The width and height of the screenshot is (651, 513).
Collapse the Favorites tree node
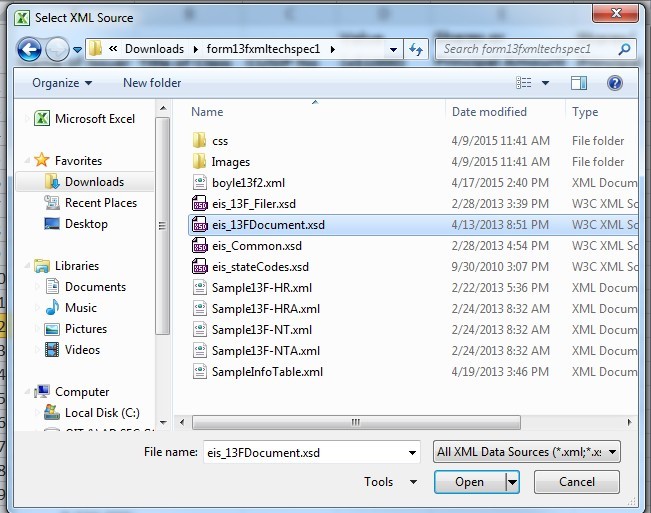(27, 160)
